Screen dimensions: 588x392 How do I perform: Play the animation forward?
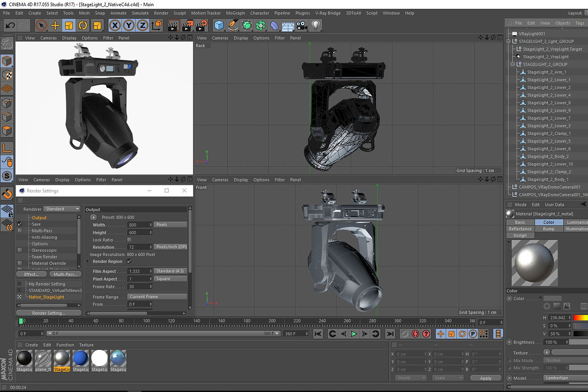click(x=354, y=334)
